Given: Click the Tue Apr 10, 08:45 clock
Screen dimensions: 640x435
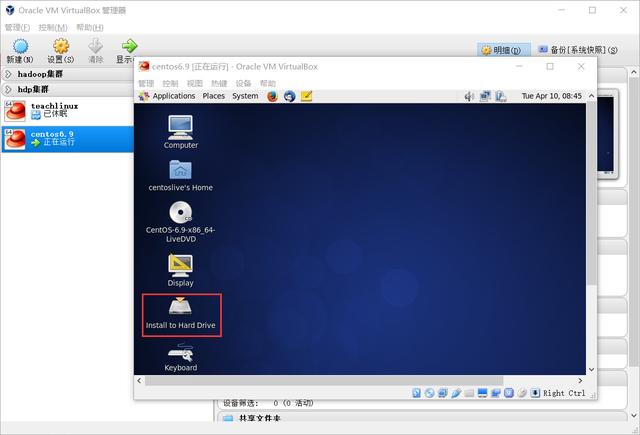Looking at the screenshot, I should [x=551, y=96].
